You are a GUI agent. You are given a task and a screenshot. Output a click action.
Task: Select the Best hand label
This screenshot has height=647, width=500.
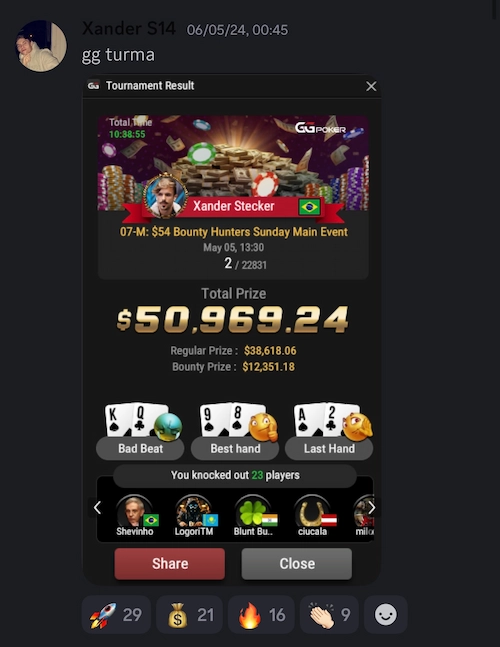coord(235,449)
